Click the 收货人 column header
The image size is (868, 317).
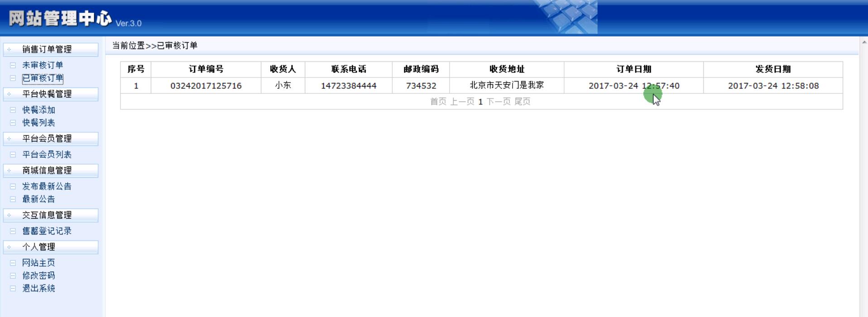tap(283, 69)
